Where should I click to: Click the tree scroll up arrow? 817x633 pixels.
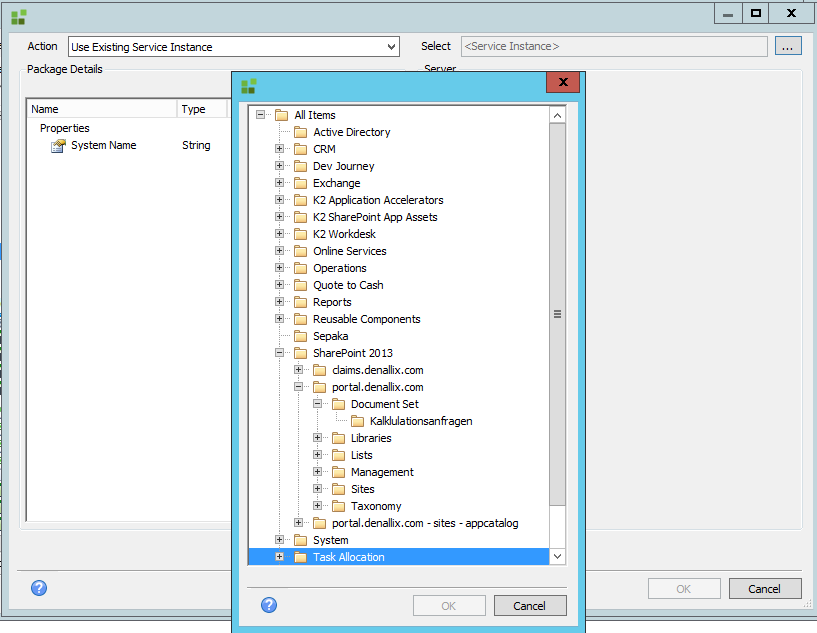[x=558, y=116]
